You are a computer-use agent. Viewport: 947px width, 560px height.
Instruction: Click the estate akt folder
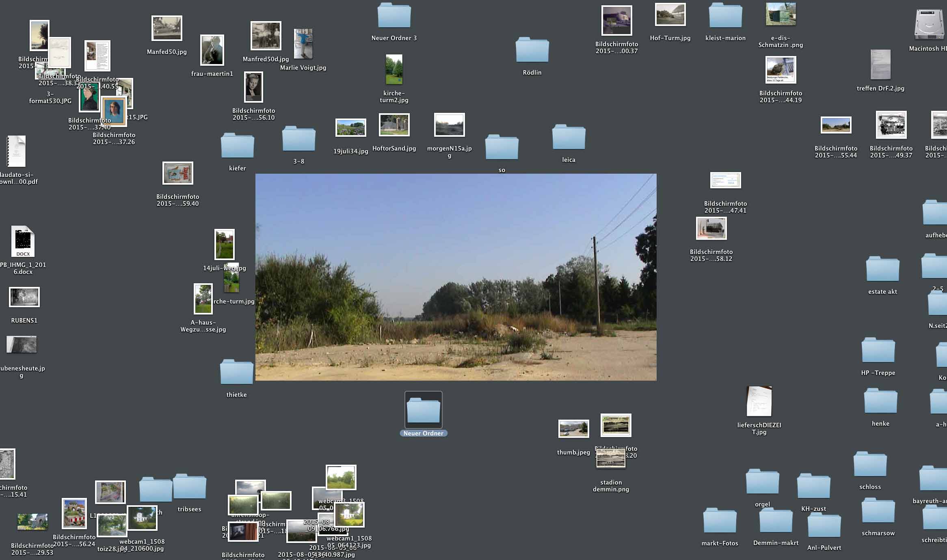tap(882, 269)
